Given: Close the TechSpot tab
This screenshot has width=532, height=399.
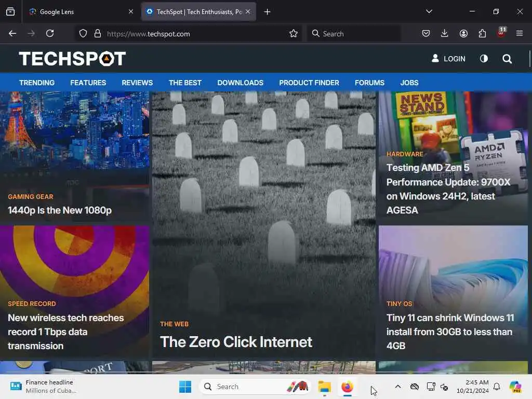Looking at the screenshot, I should [248, 11].
